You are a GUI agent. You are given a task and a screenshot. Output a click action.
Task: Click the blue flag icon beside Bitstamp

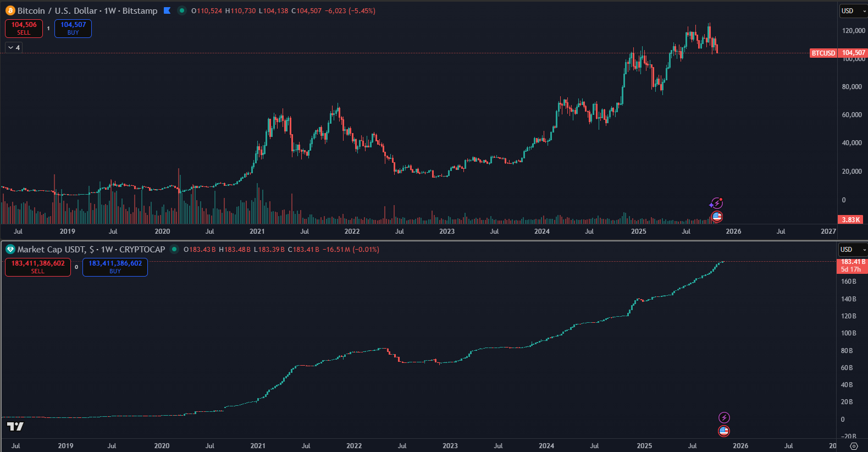click(x=167, y=11)
